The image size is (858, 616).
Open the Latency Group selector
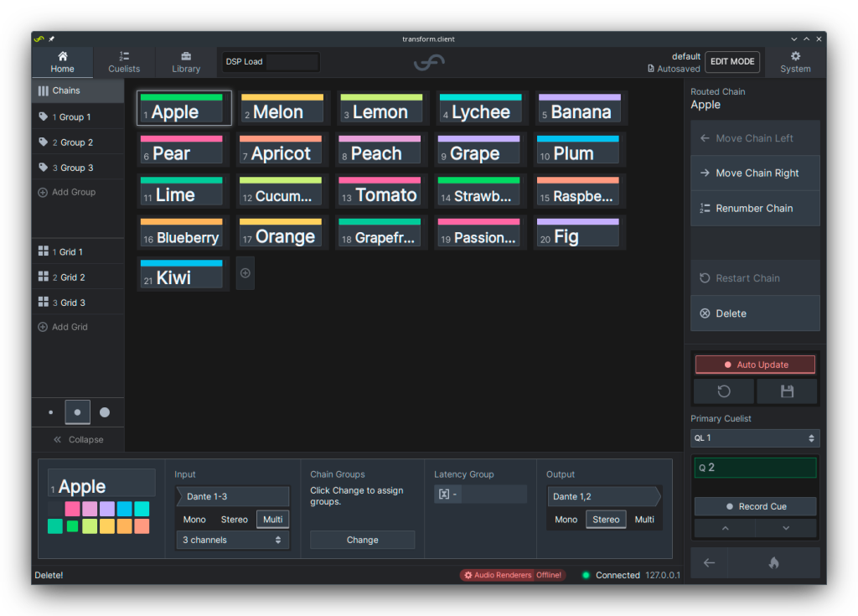[x=480, y=494]
